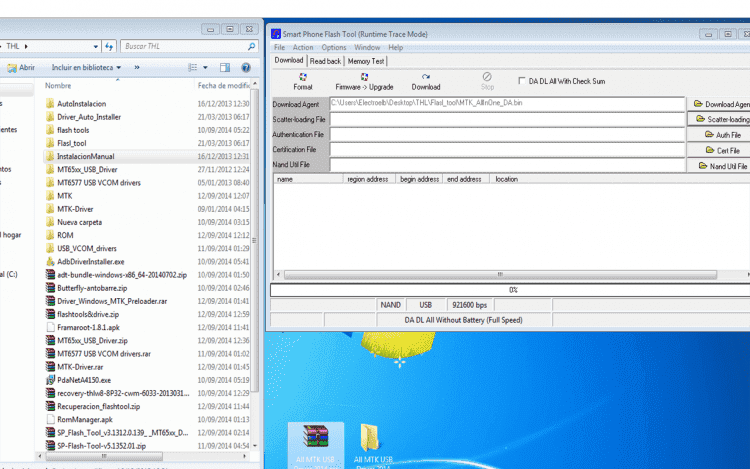This screenshot has height=469, width=750.
Task: Click Firmware -> Upgrade toolbar button
Action: pyautogui.click(x=364, y=82)
